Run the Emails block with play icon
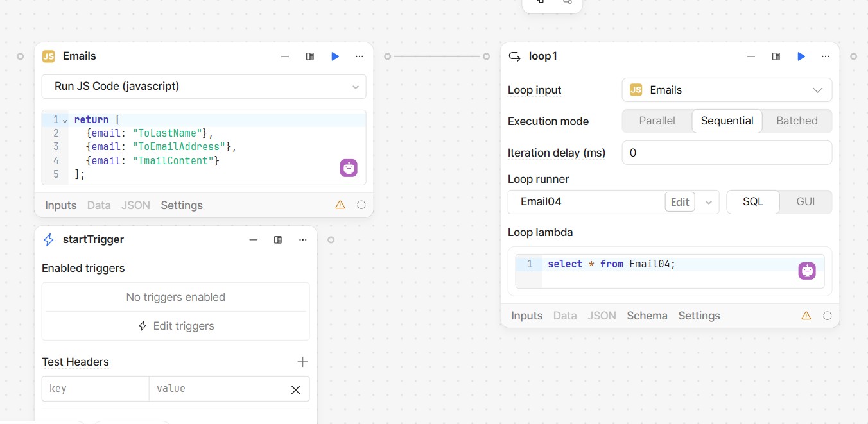868x424 pixels. coord(335,56)
